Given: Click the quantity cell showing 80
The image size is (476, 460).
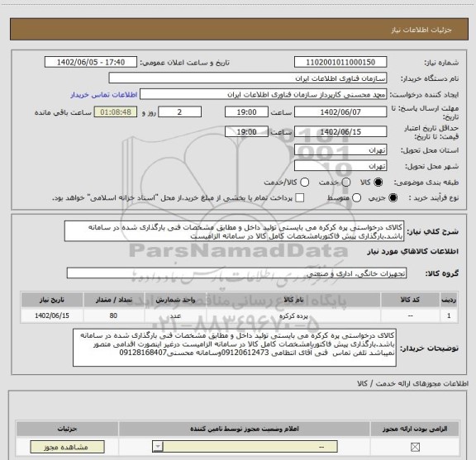Looking at the screenshot, I should pos(114,315).
